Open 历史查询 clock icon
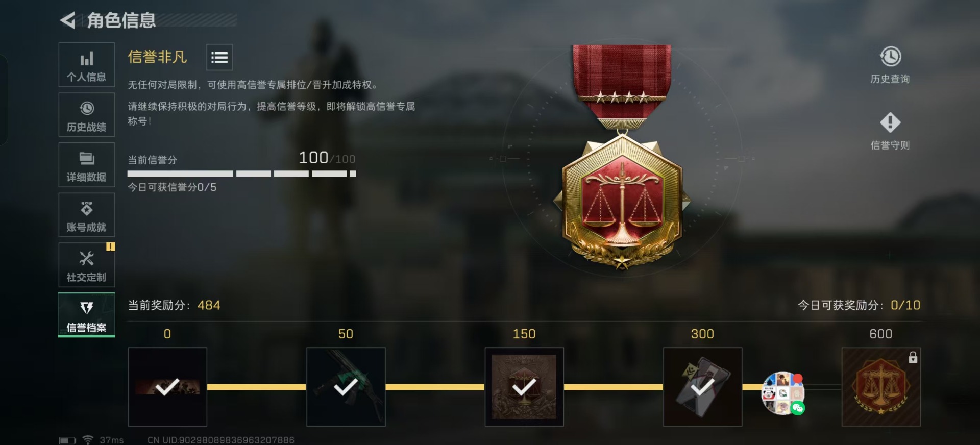 (x=890, y=65)
